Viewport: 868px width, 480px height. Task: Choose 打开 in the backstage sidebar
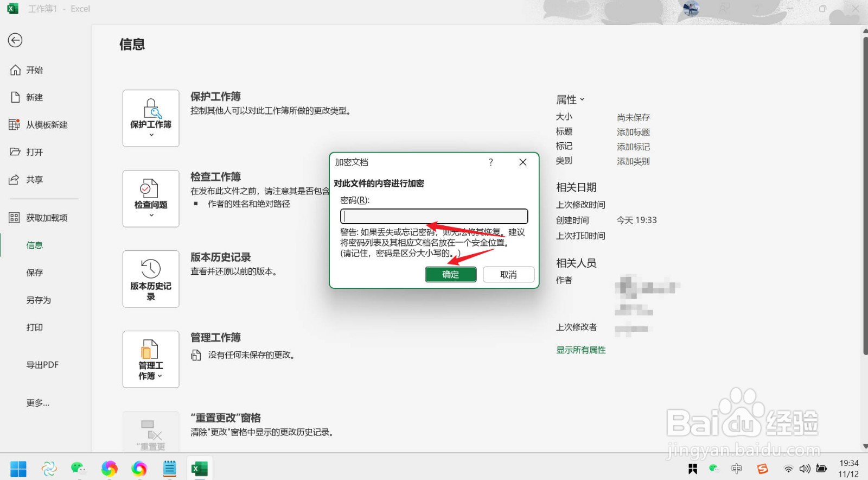pyautogui.click(x=35, y=152)
